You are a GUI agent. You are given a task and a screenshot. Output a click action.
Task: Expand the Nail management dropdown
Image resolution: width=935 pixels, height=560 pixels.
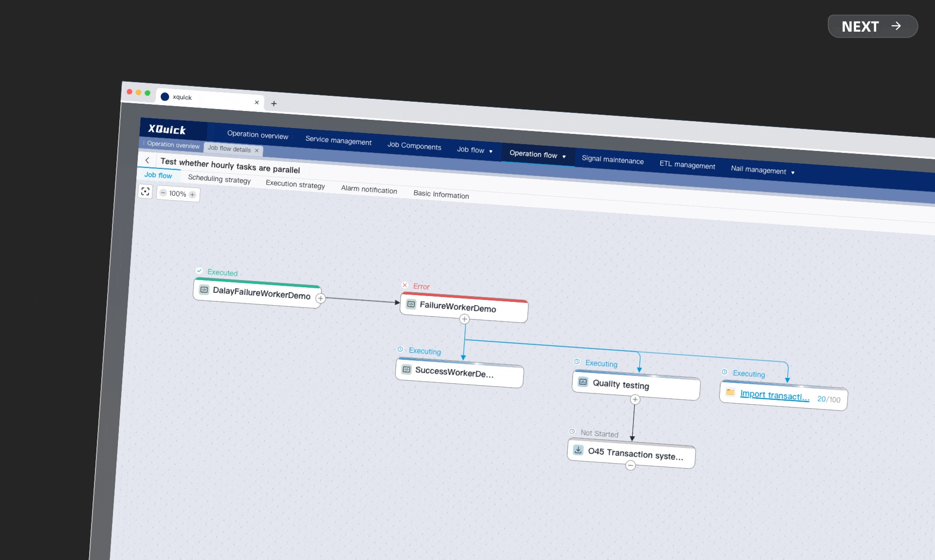tap(763, 170)
